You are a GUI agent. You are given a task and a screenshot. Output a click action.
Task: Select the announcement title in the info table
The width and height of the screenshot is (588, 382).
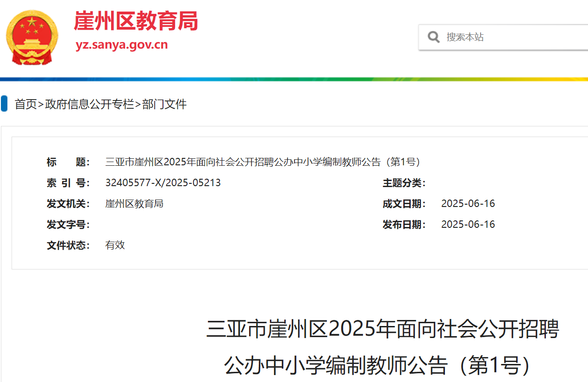coord(263,162)
